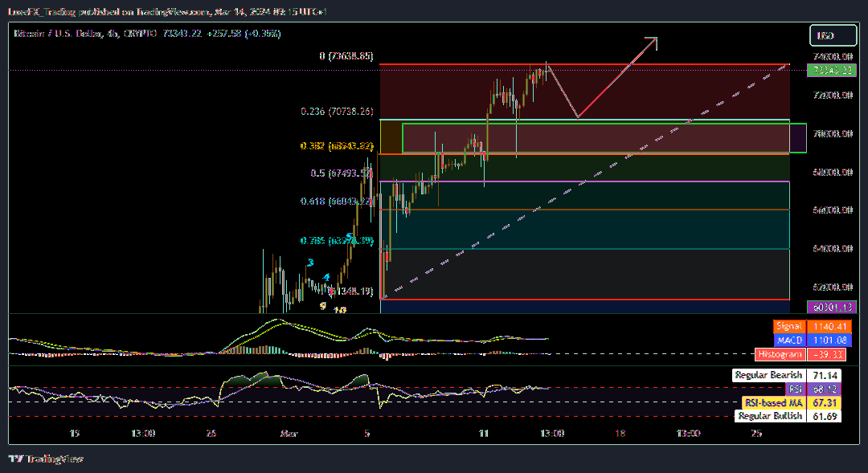
Task: Click the purple 60301.13 price label
Action: pyautogui.click(x=832, y=307)
